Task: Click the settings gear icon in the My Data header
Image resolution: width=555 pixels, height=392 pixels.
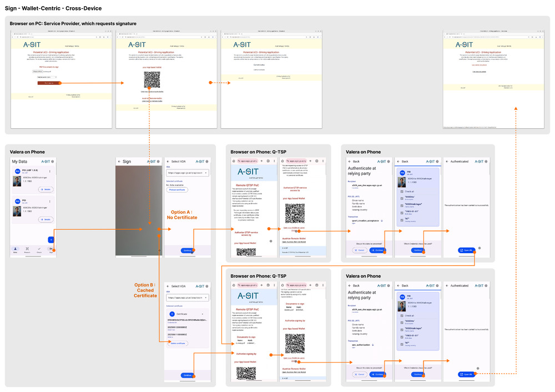Action: tap(53, 162)
